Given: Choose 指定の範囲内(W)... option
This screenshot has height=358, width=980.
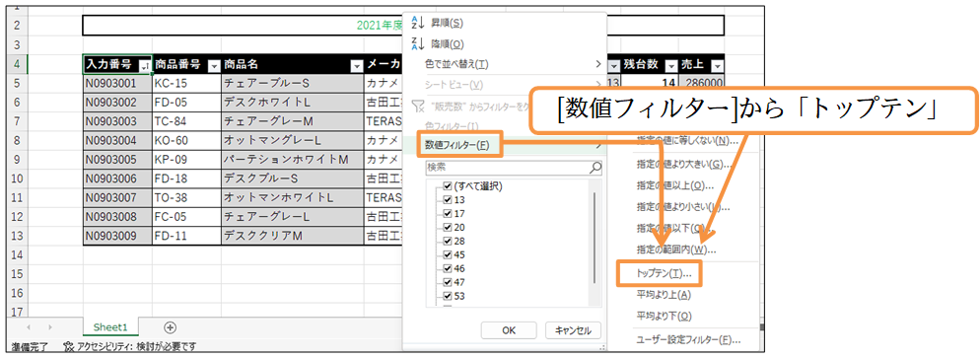Looking at the screenshot, I should [676, 250].
